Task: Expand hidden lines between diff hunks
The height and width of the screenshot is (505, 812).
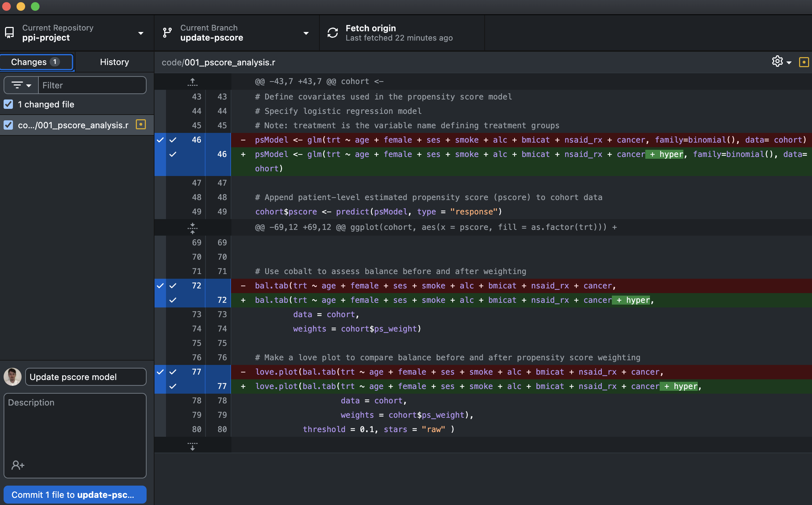Action: click(193, 228)
